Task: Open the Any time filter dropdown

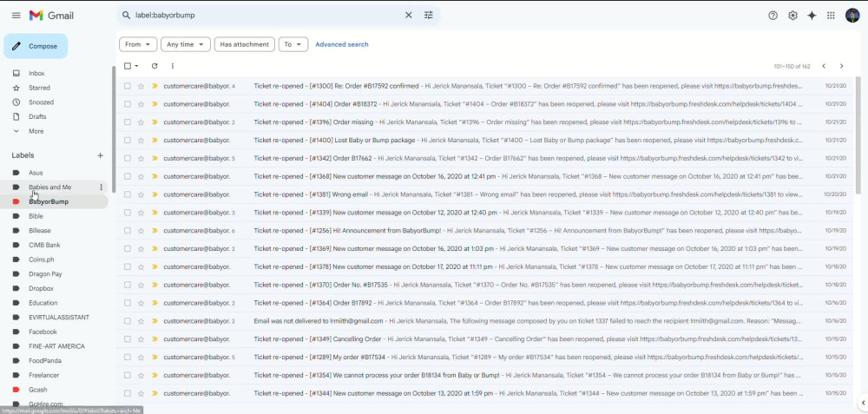Action: [x=186, y=44]
